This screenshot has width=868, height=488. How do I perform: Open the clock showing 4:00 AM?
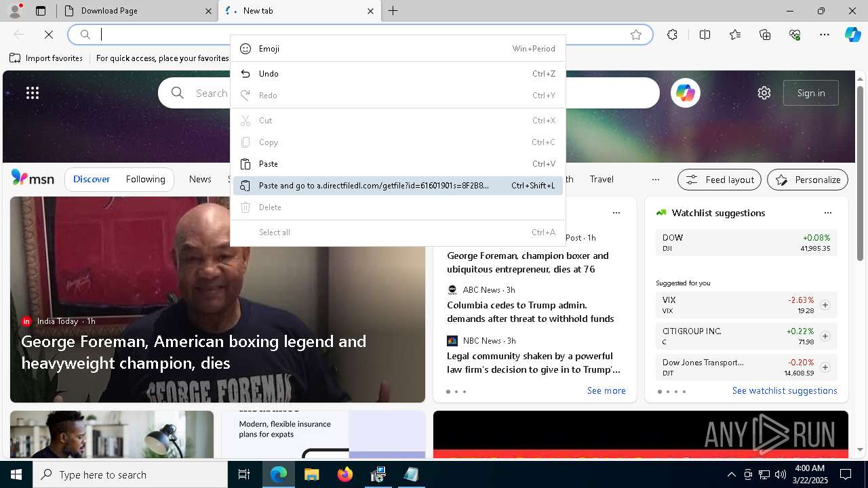810,474
